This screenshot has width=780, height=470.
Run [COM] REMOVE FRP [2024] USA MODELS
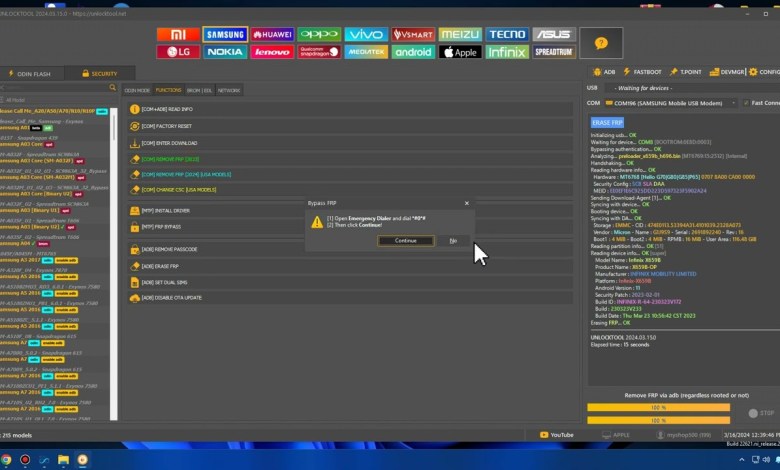tap(350, 175)
